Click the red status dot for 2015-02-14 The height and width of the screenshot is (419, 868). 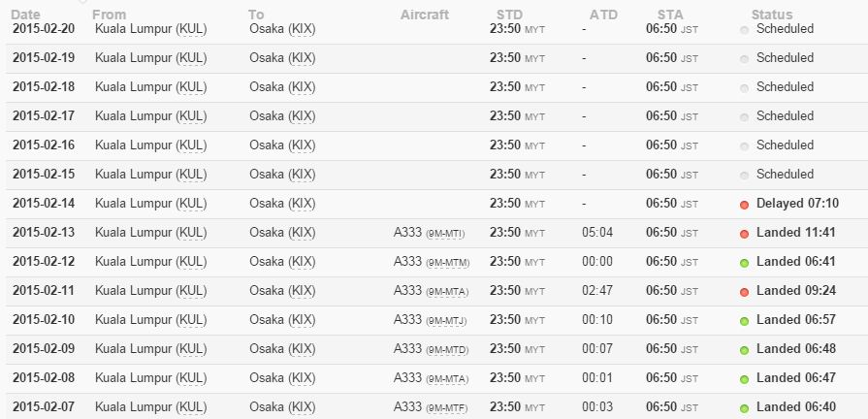tap(744, 205)
